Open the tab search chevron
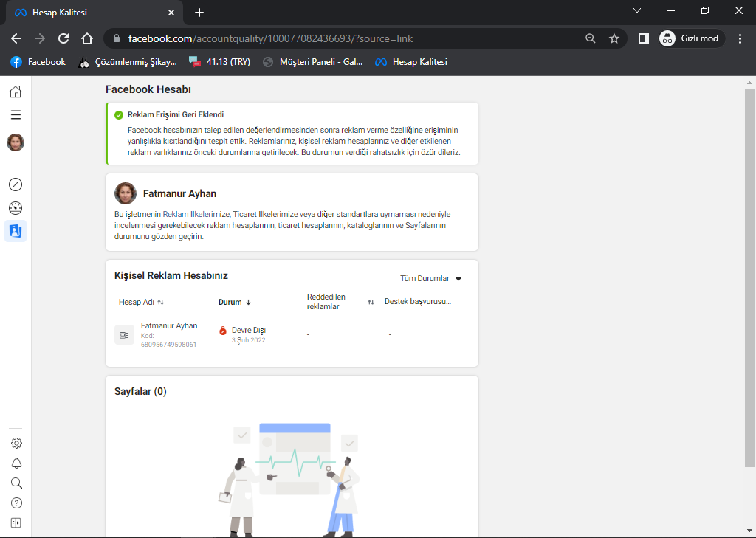Screen dimensions: 756x538 [x=637, y=10]
